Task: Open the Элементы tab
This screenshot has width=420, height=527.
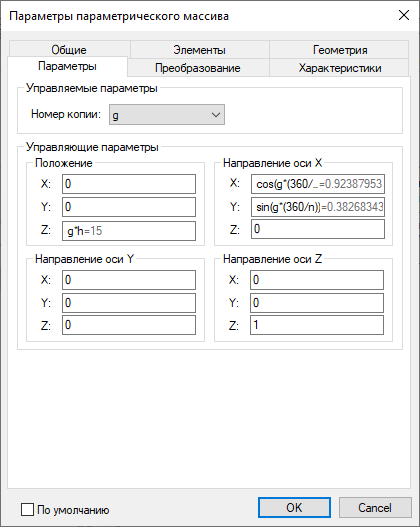Action: pyautogui.click(x=200, y=49)
